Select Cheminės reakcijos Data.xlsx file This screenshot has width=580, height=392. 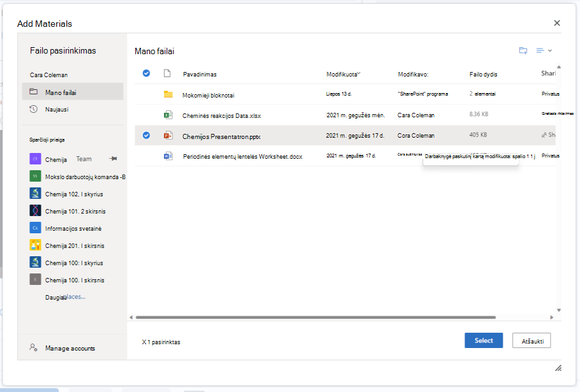click(221, 115)
